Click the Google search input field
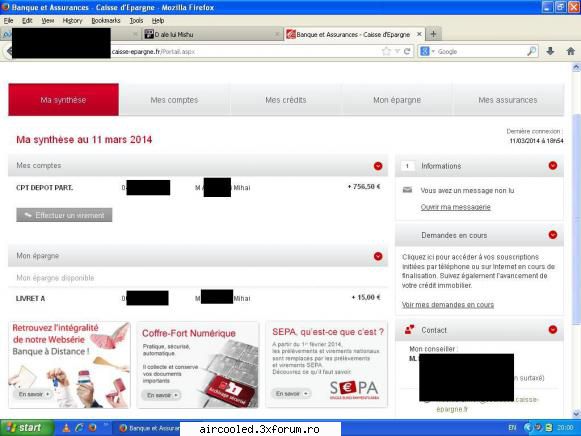 [481, 51]
